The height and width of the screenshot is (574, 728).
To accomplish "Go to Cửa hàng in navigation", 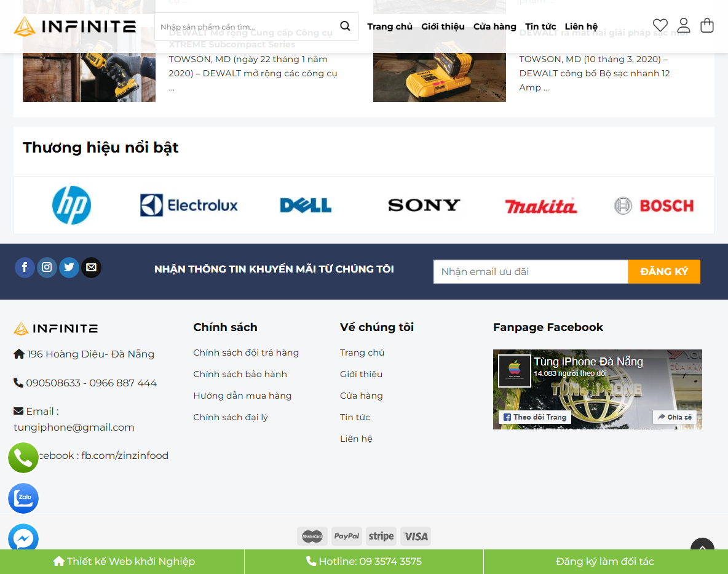I will click(494, 26).
